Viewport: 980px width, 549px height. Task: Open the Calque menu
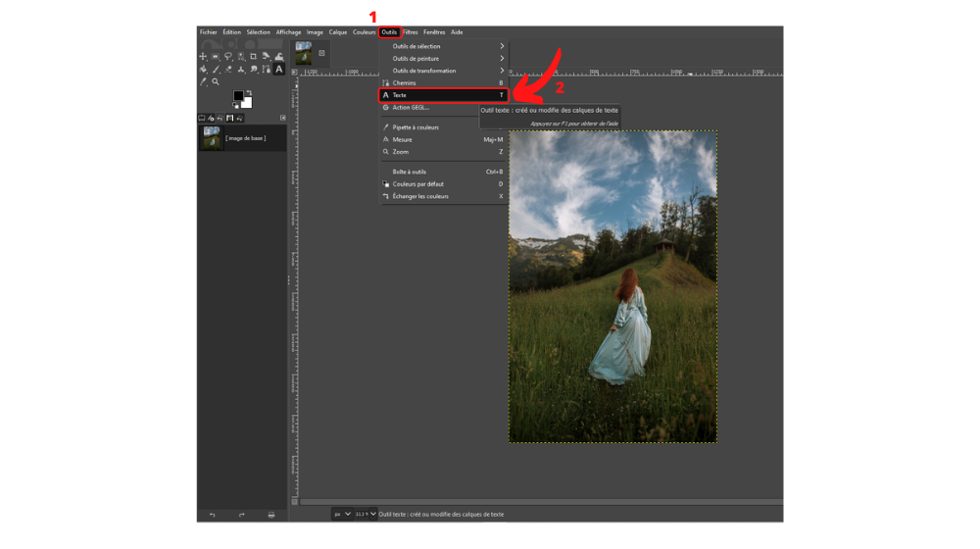pos(337,32)
